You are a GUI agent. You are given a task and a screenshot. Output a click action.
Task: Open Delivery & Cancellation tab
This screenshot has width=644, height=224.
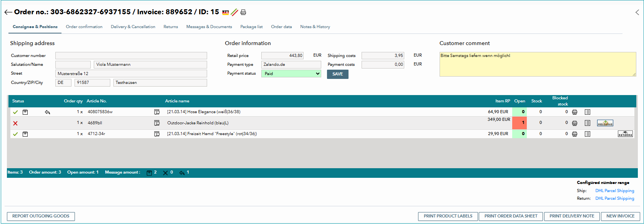point(133,27)
